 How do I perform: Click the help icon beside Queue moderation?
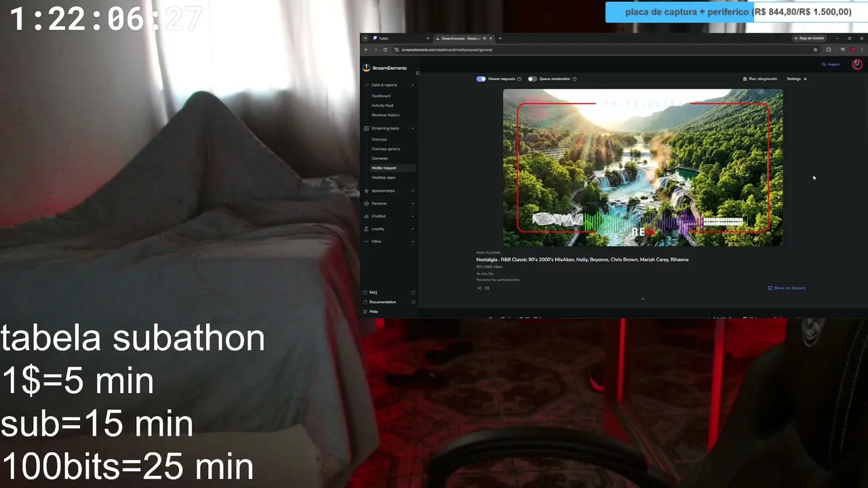click(574, 79)
